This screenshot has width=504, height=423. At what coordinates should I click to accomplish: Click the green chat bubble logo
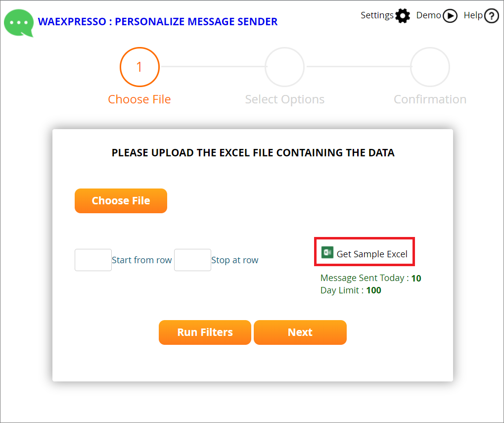point(19,23)
